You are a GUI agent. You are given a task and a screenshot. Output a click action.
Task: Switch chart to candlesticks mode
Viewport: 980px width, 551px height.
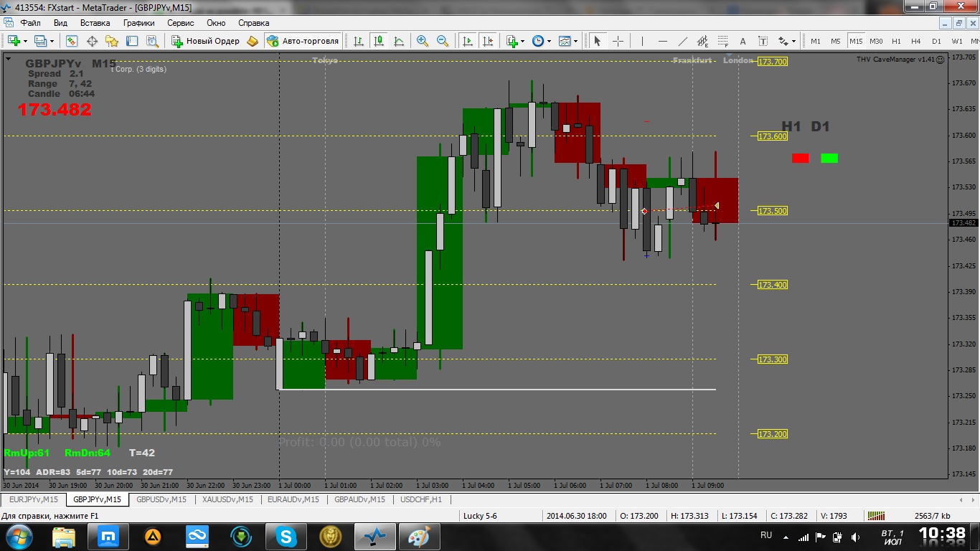pyautogui.click(x=378, y=41)
